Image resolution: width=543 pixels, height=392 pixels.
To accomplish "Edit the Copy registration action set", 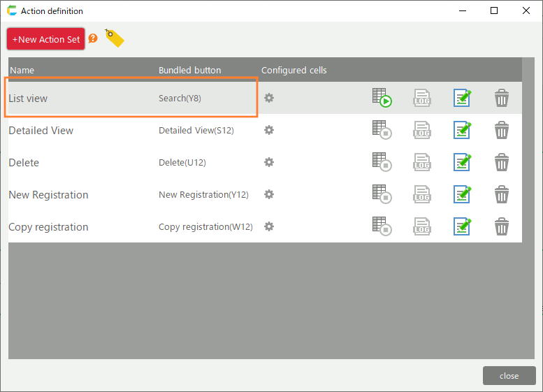I will [x=462, y=226].
